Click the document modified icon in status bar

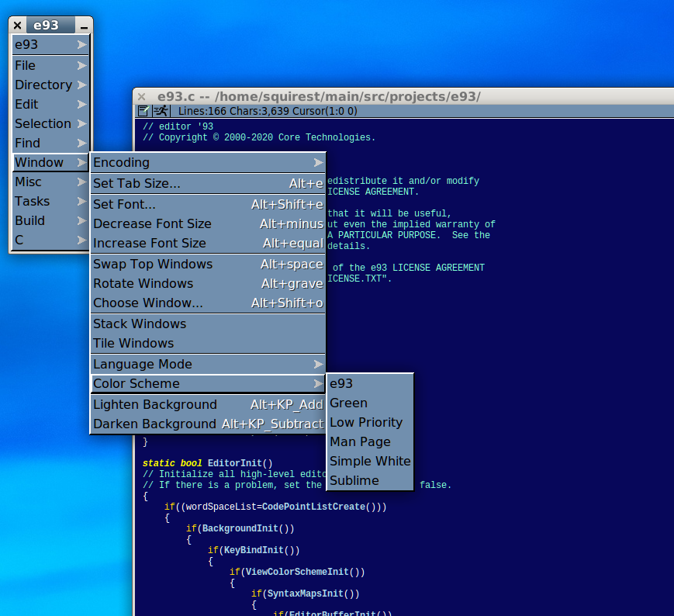click(x=143, y=111)
